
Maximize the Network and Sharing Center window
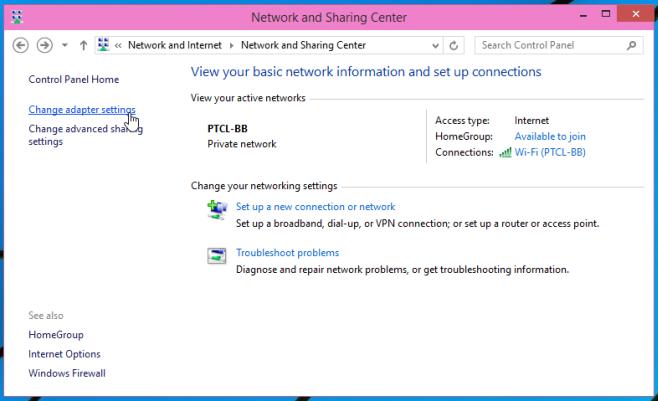[x=606, y=14]
